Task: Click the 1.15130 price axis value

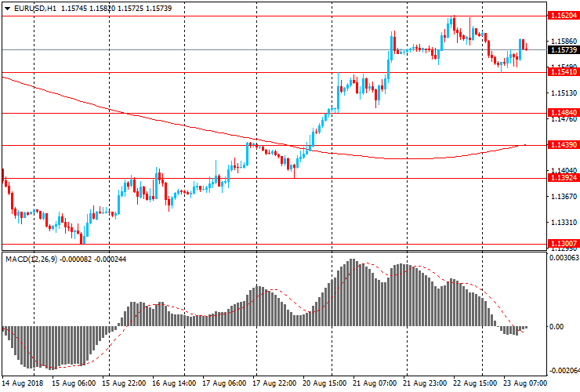Action: pos(564,93)
